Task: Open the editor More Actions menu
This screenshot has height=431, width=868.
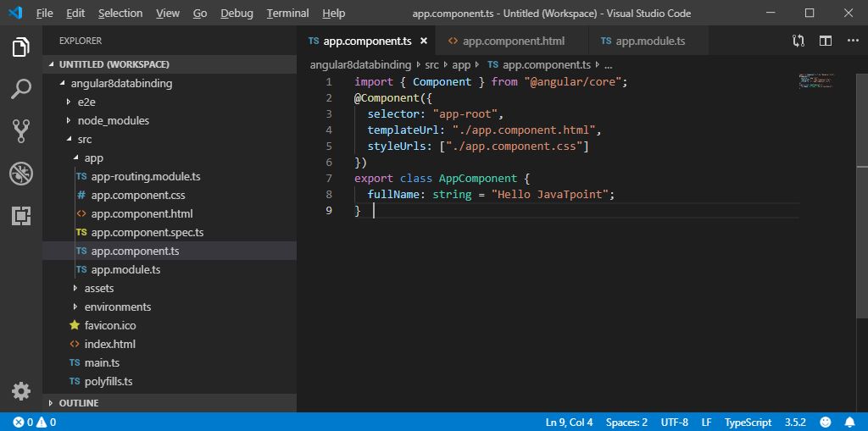Action: (853, 41)
